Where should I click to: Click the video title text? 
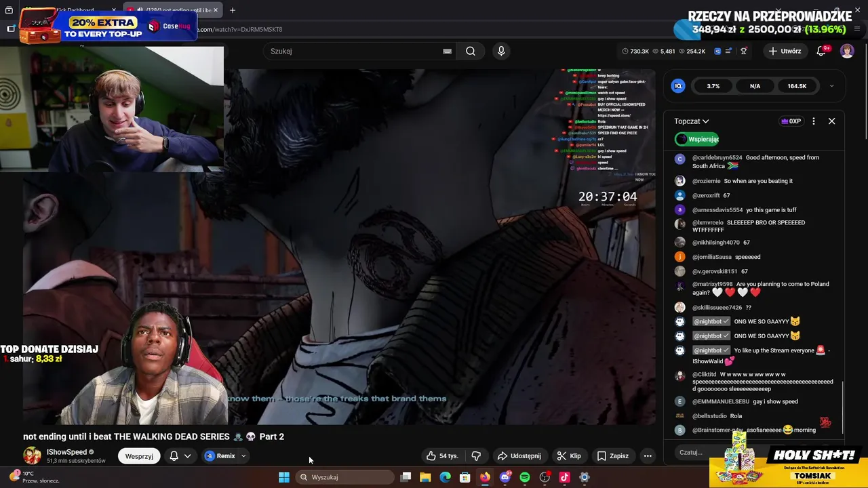coord(153,436)
